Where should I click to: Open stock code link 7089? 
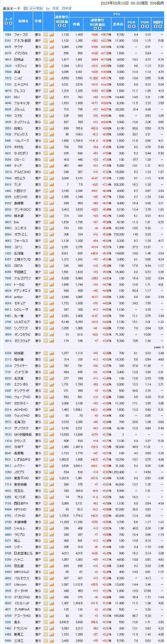8,34
